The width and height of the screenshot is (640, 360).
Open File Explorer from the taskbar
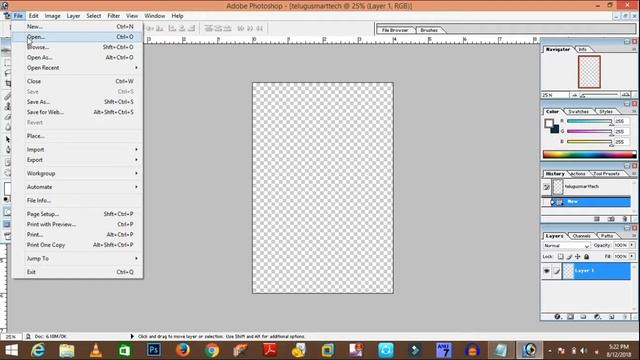(x=67, y=350)
